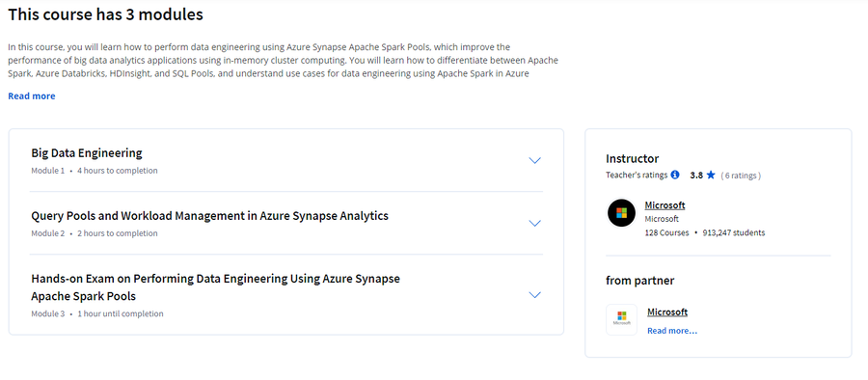Viewport: 868px width, 380px height.
Task: Click Module 1 four hours to completion
Action: (x=95, y=171)
